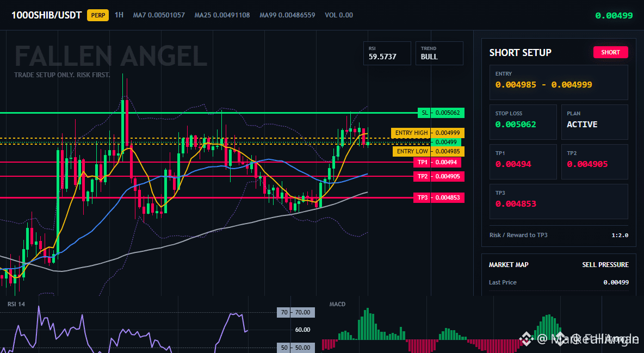This screenshot has height=353, width=644.
Task: Click the ENTRY 0.004985 - 0.004999 card
Action: [x=559, y=82]
